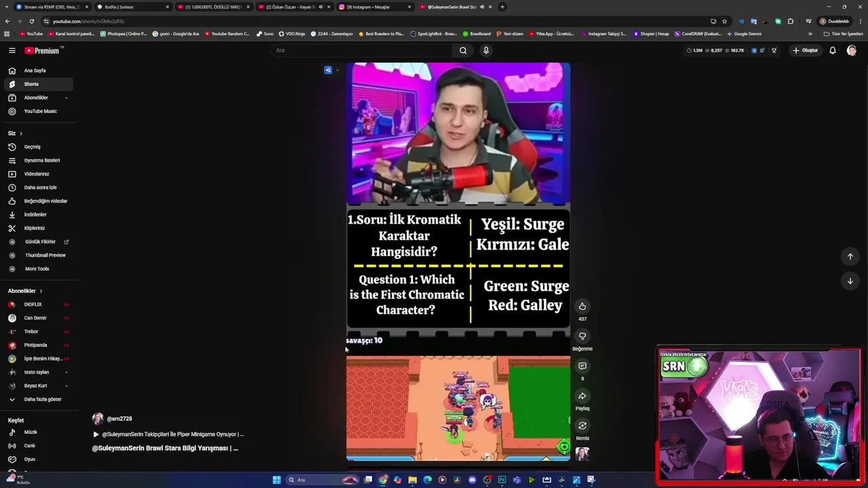The image size is (868, 488).
Task: Click the search magnifier button
Action: 463,50
